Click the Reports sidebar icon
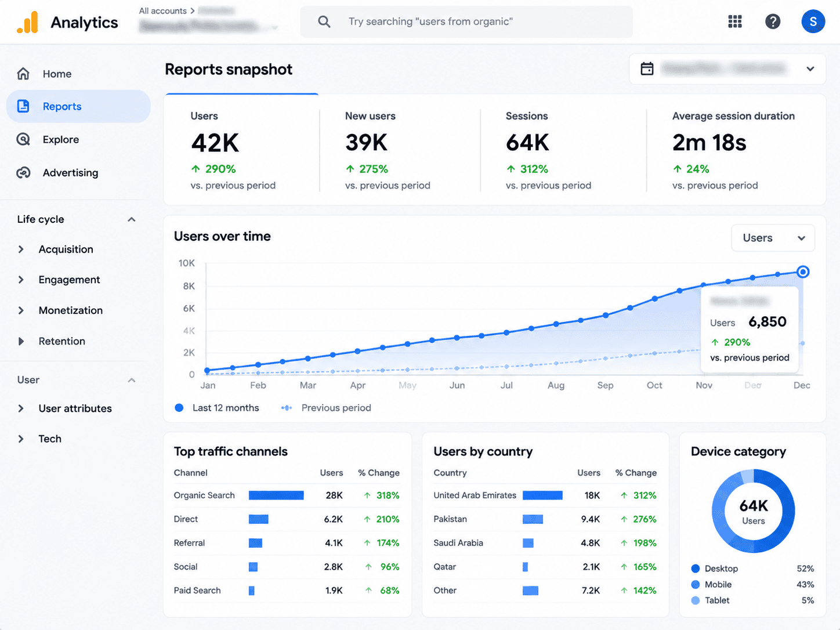Screen dimensions: 840x630 point(23,106)
